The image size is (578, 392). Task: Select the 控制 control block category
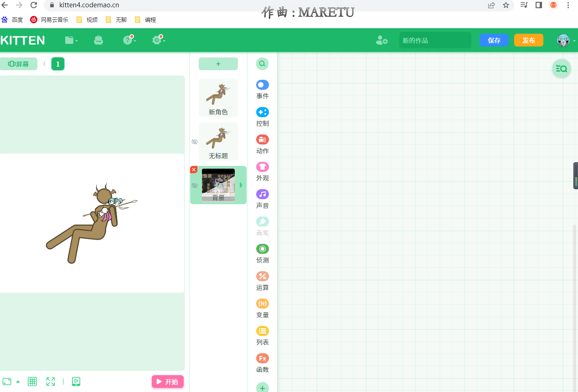click(x=263, y=117)
